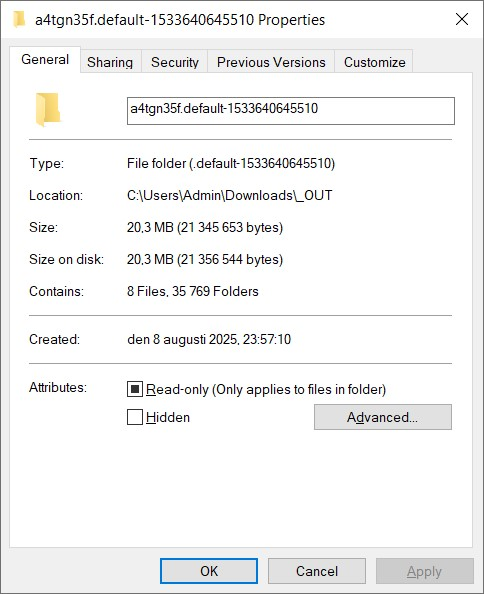The image size is (484, 594).
Task: Click the Location path C:\Users\Admin\Downloads\_OUT
Action: 230,195
